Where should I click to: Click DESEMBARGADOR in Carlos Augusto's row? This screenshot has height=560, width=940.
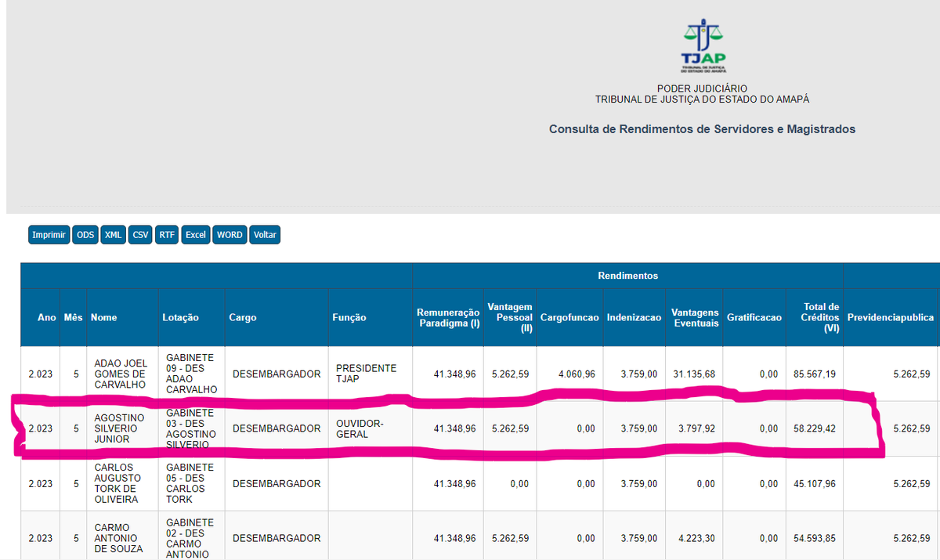coord(277,483)
